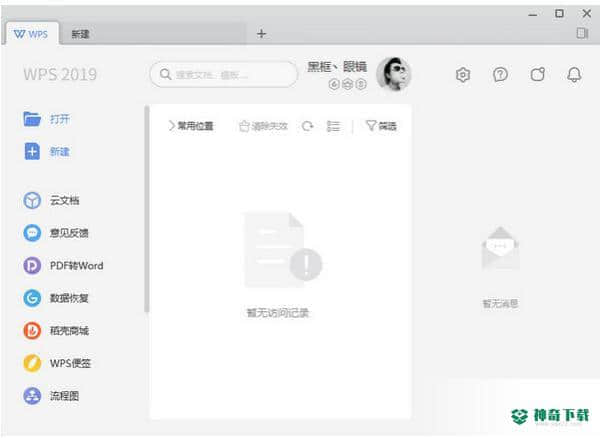Screen dimensions: 600x438
Task: Open the notification bell icon
Action: [x=574, y=75]
